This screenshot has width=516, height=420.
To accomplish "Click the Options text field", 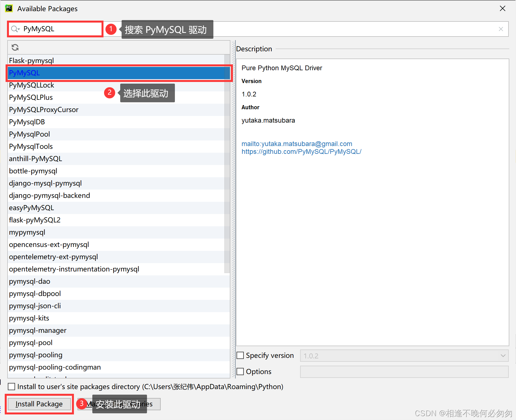I will pyautogui.click(x=404, y=372).
